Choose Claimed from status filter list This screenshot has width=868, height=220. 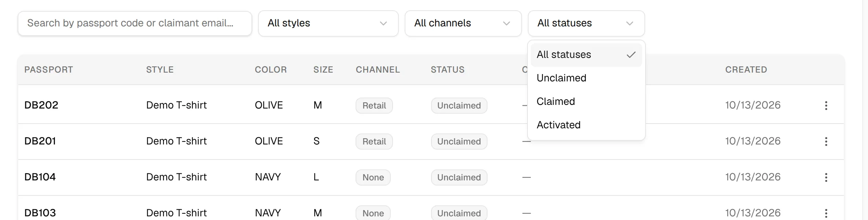[586, 102]
